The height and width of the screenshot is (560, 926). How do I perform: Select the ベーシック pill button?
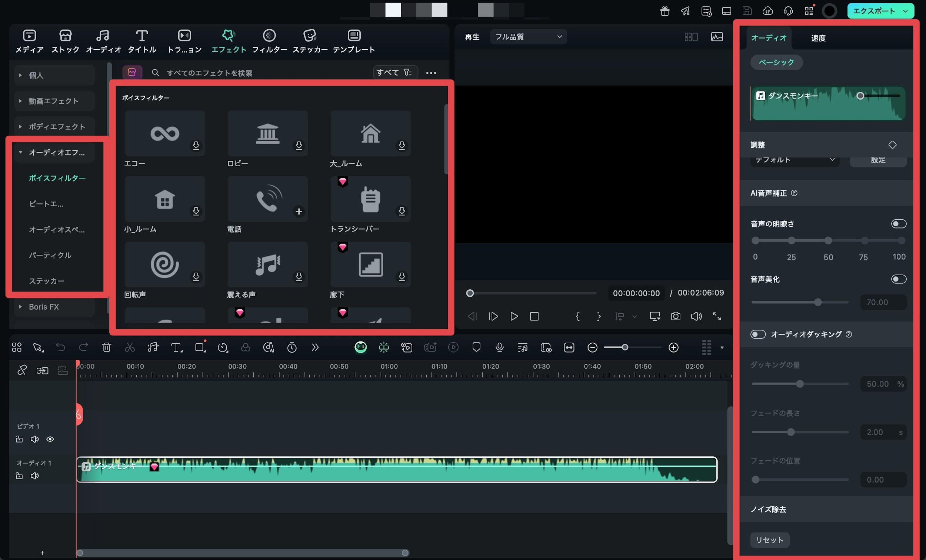tap(776, 62)
